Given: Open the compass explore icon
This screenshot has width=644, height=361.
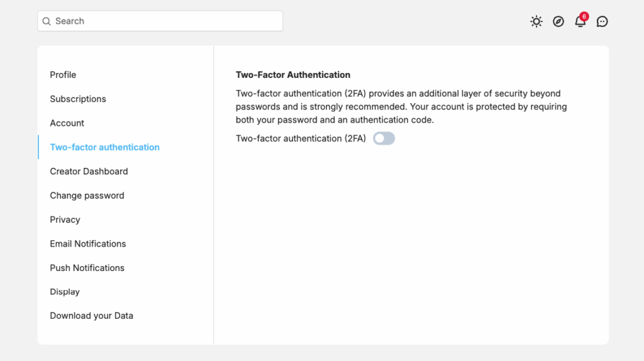Looking at the screenshot, I should tap(558, 21).
